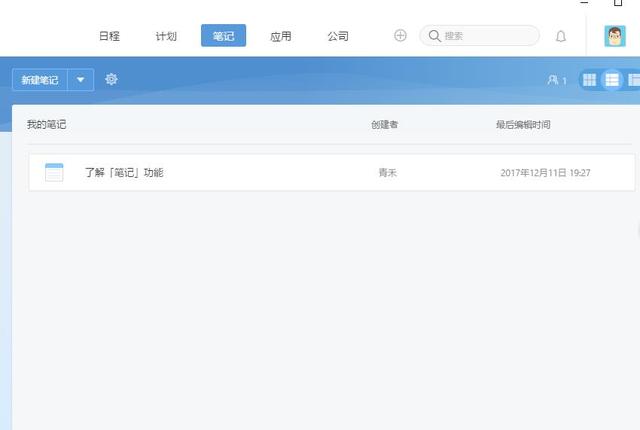
Task: Select the 笔记 tab
Action: point(223,36)
